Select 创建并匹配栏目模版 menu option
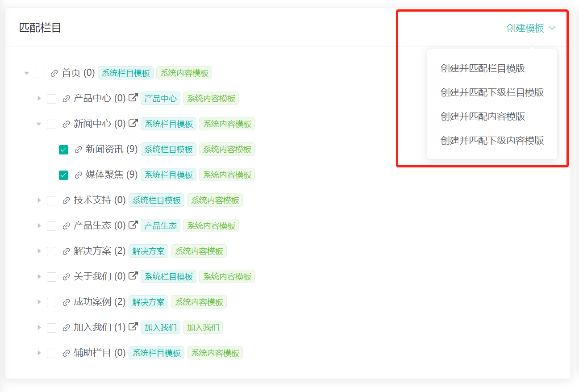The image size is (579, 392). [x=483, y=68]
